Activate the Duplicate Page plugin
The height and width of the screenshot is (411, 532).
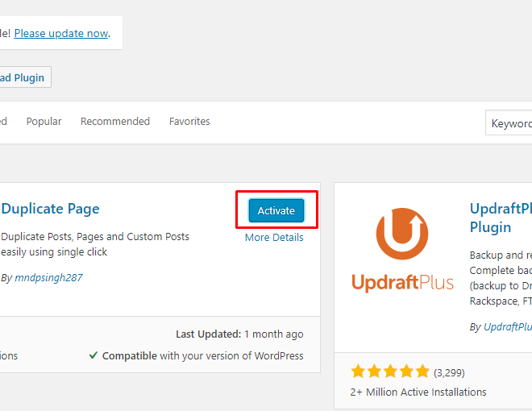(276, 210)
